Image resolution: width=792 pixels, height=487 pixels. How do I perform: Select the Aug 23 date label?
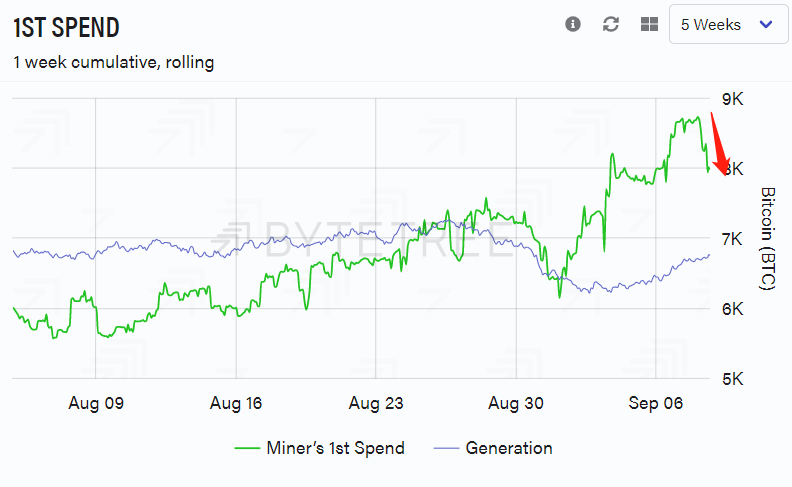(x=376, y=403)
